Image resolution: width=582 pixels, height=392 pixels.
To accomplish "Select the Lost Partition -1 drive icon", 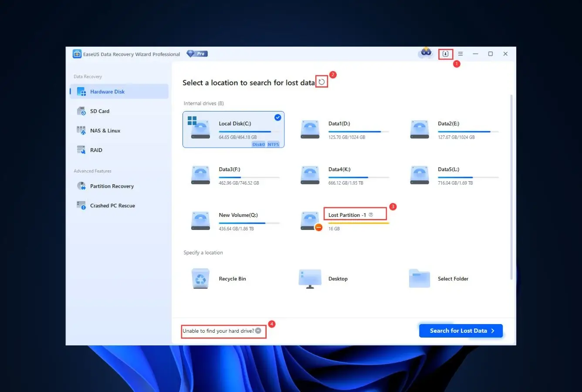I will [x=310, y=221].
